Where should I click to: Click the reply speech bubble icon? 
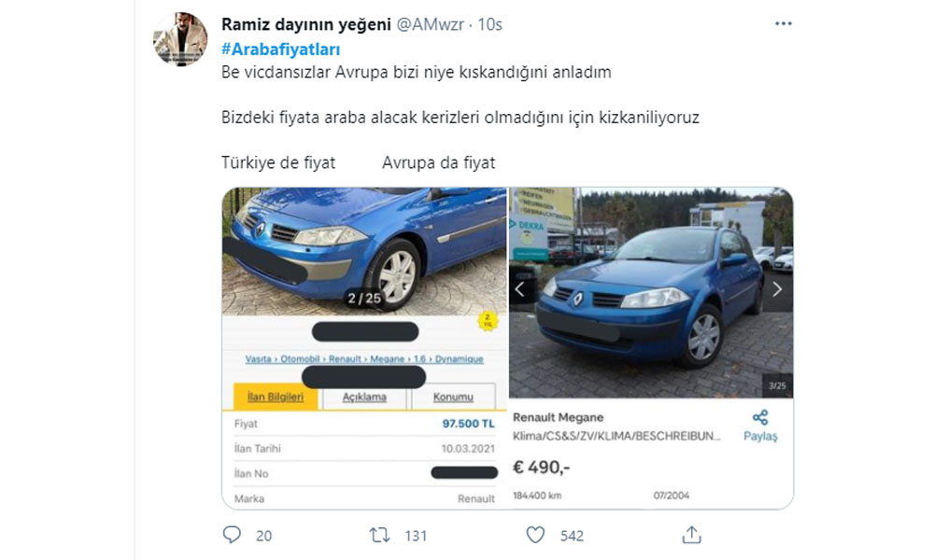pyautogui.click(x=232, y=535)
